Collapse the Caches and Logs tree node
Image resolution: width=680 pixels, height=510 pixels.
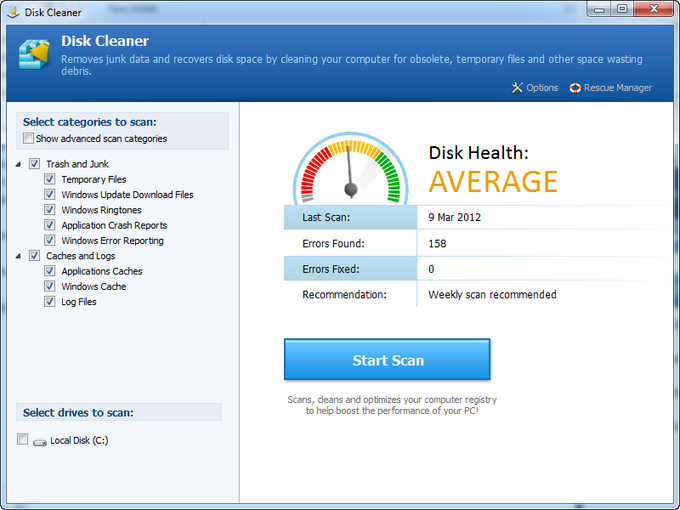tap(19, 256)
